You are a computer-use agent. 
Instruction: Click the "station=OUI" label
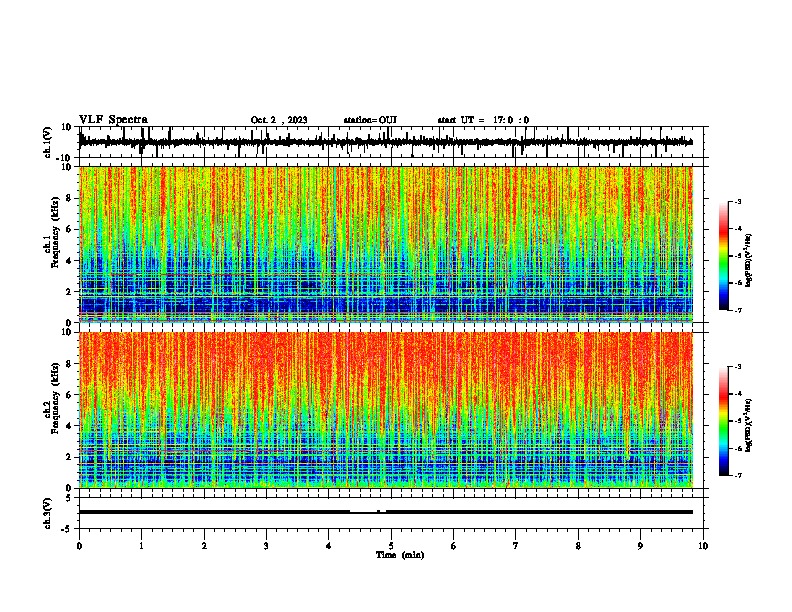click(370, 120)
